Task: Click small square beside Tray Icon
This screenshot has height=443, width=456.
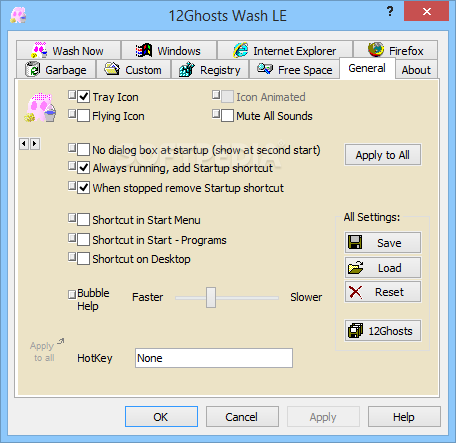Action: pos(72,95)
